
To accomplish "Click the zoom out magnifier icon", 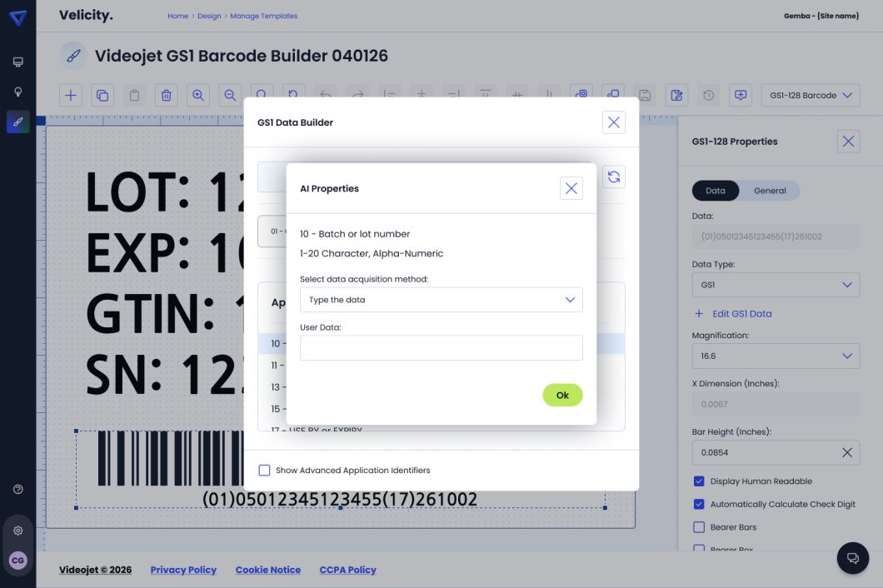I will click(x=230, y=95).
